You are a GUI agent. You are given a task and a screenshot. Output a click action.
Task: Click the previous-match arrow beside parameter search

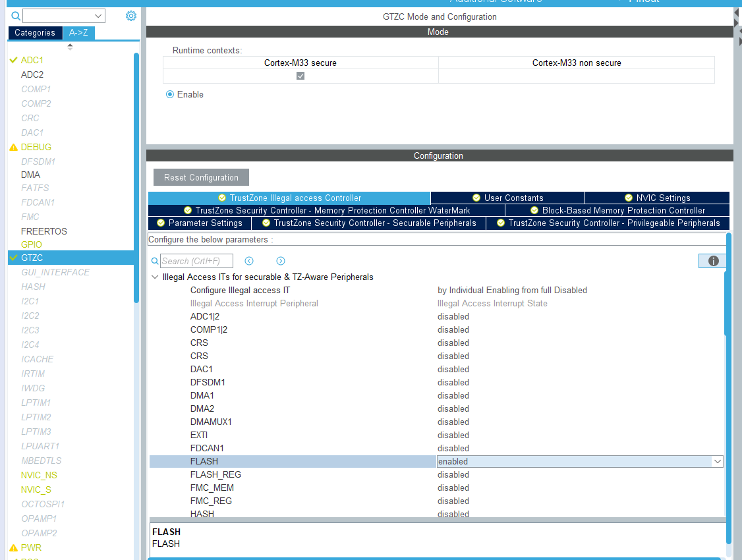click(249, 261)
